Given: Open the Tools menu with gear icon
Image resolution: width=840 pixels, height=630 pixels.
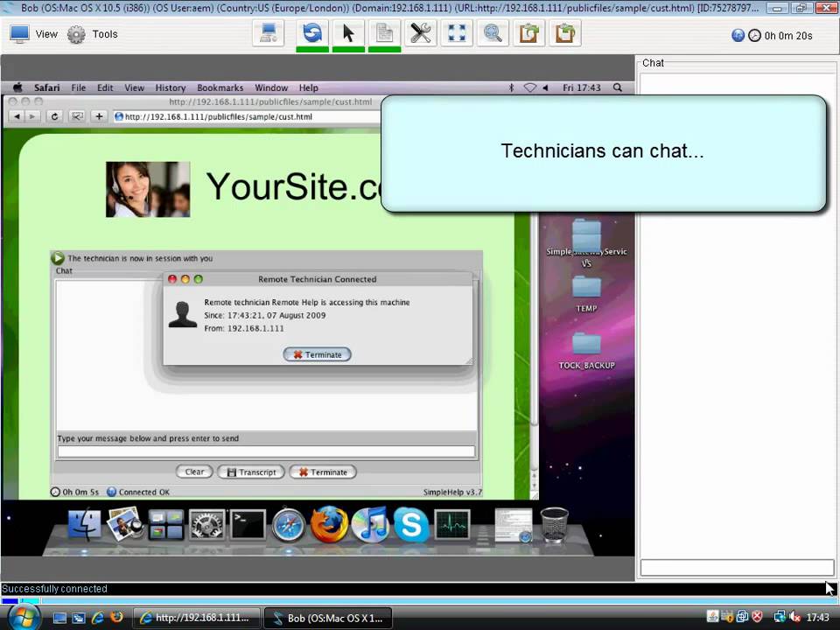Looking at the screenshot, I should [93, 34].
